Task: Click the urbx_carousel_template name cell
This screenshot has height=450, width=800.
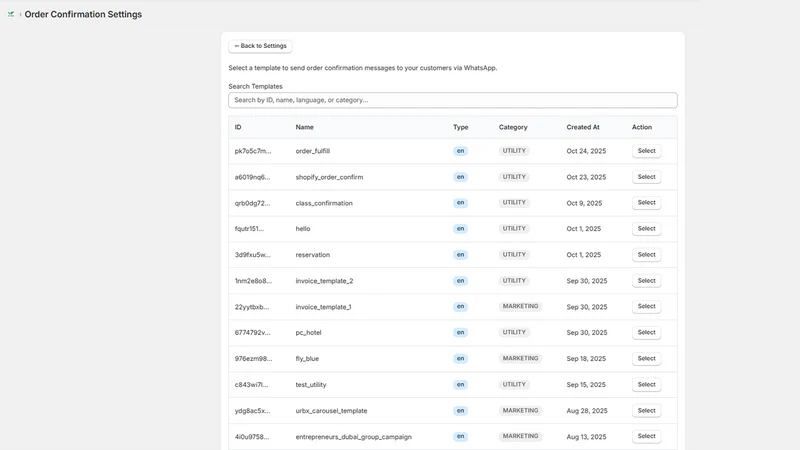Action: point(331,411)
